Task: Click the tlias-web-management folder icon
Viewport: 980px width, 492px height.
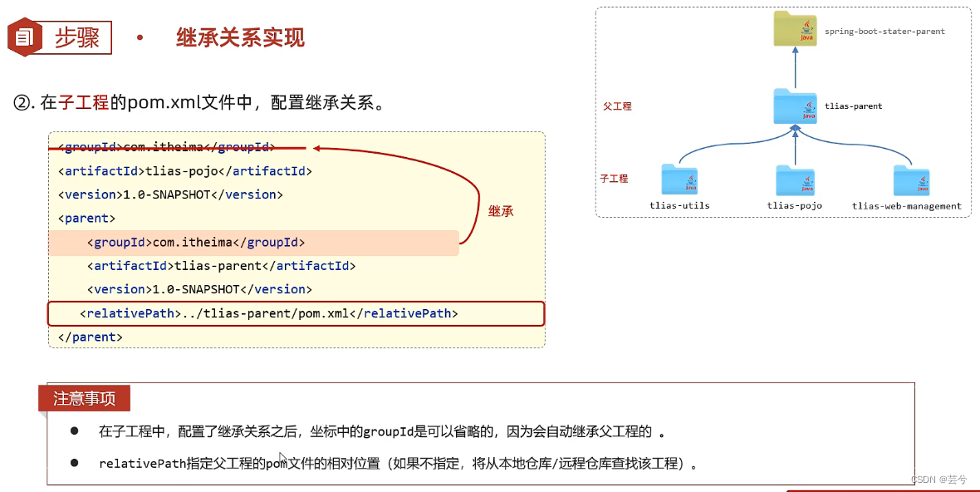Action: 911,180
